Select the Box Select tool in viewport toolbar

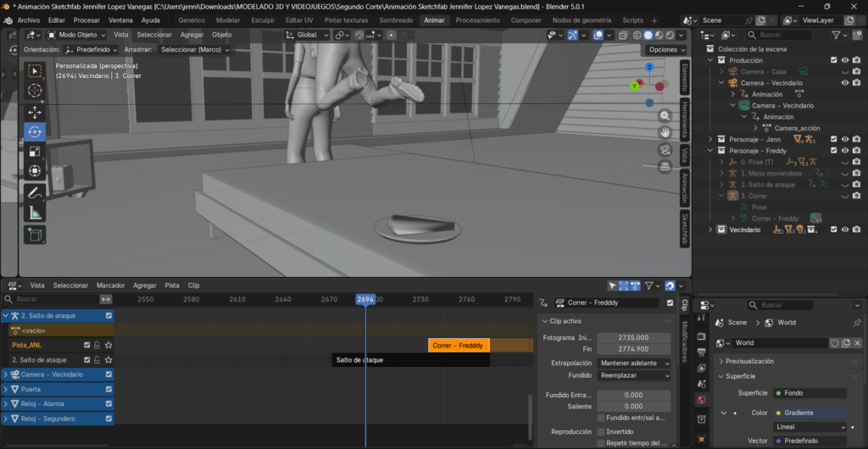pyautogui.click(x=35, y=71)
